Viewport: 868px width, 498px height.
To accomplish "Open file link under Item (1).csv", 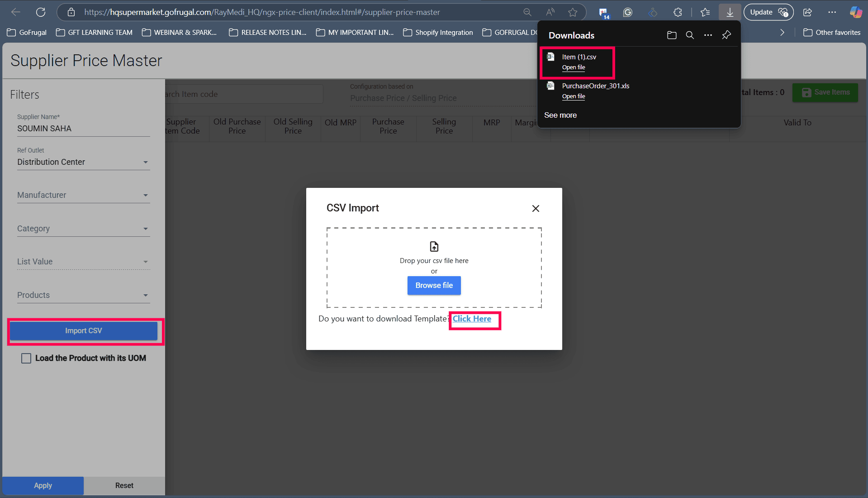I will (574, 67).
